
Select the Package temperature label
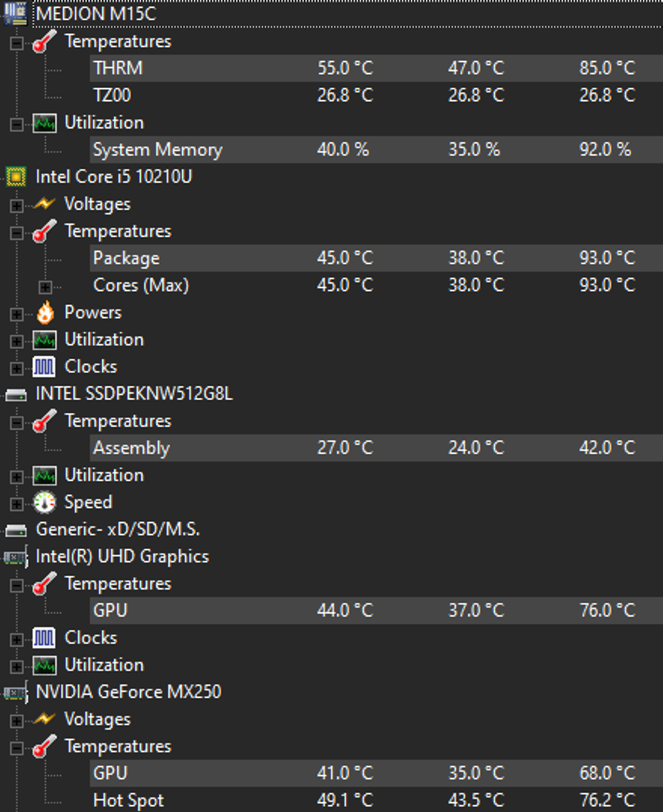coord(126,258)
